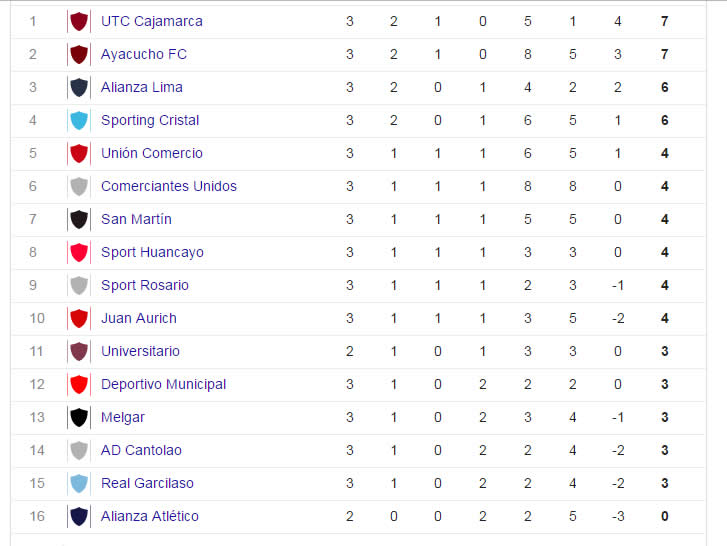Click the Comerciantes Unidos gray shield icon
The width and height of the screenshot is (727, 546).
coord(79,186)
